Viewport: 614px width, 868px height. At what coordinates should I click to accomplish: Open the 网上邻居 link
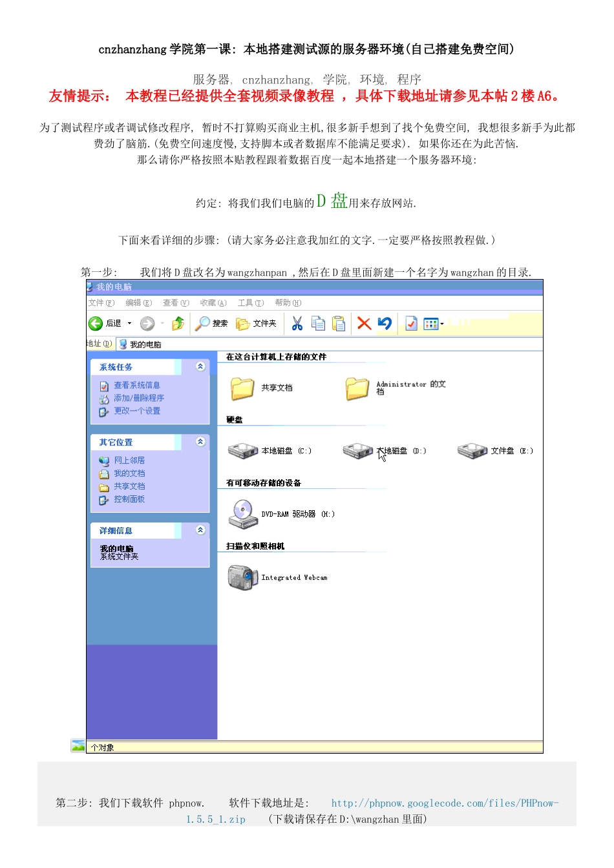pos(129,460)
